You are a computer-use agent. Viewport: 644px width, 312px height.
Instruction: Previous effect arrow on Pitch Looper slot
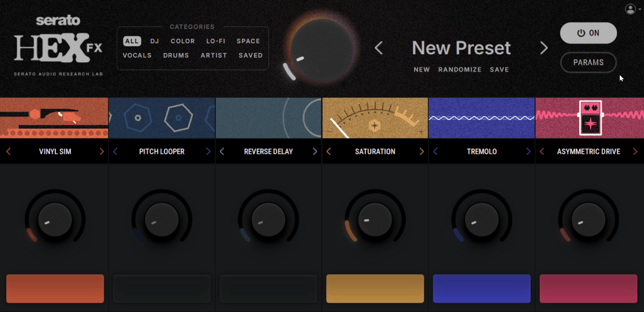[x=115, y=152]
